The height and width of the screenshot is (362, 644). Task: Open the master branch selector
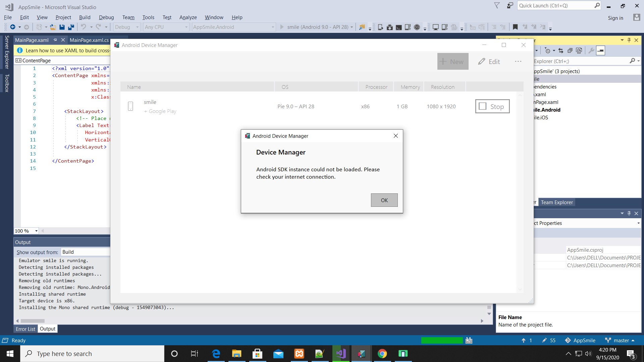click(620, 341)
